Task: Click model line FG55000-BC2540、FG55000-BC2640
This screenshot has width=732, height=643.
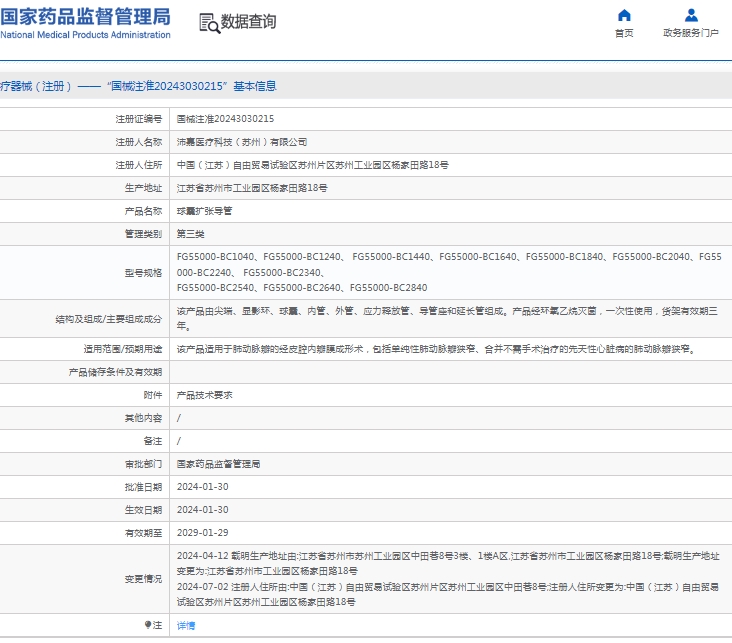Action: click(302, 288)
